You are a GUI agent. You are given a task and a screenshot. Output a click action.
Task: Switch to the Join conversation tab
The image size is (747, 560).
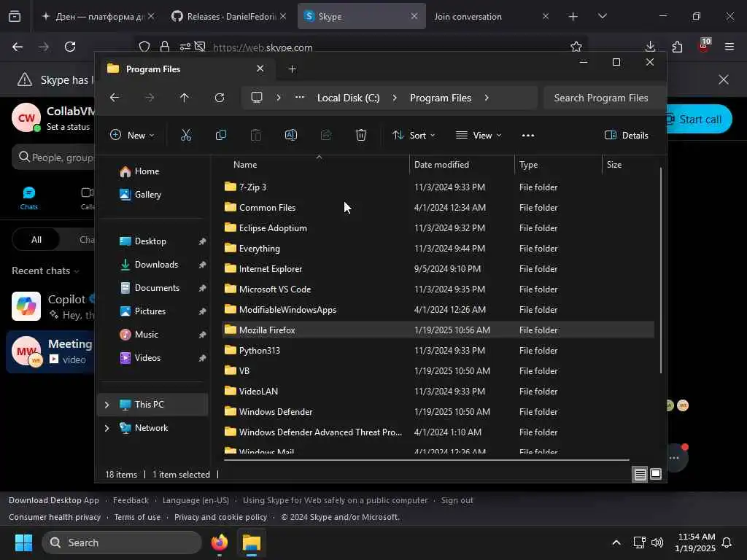[492, 17]
